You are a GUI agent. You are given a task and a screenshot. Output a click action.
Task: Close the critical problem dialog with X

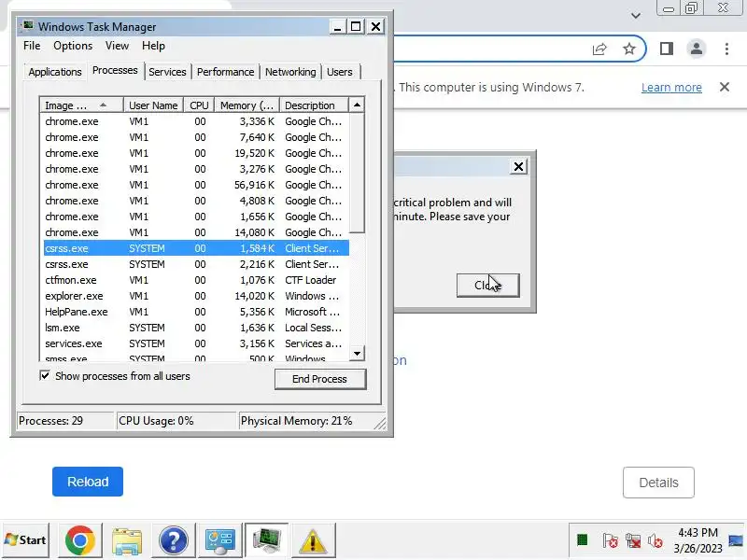pos(518,167)
